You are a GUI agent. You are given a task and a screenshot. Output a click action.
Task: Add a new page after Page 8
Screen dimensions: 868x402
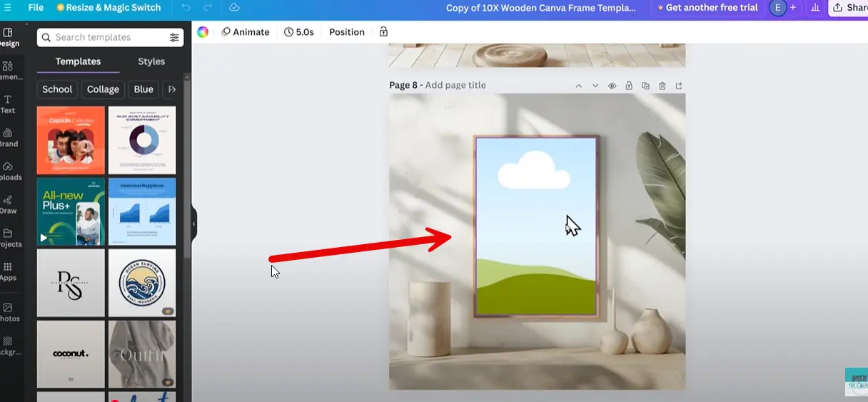679,86
